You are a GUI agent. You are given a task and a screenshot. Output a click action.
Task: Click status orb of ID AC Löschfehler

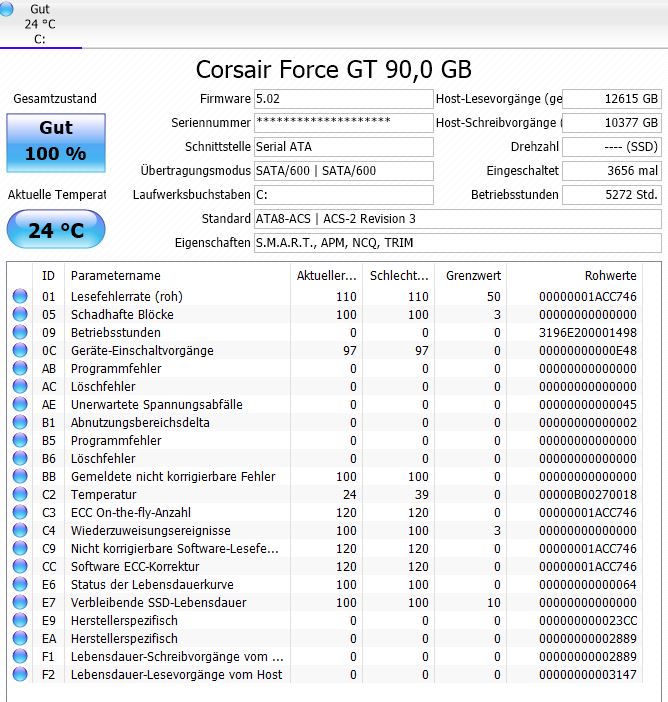click(x=20, y=386)
